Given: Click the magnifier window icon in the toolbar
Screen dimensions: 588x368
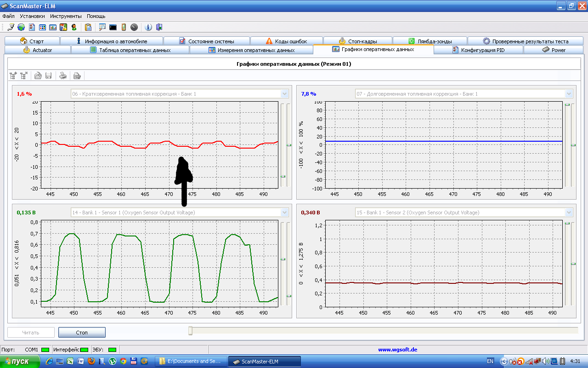Looking at the screenshot, I should 102,27.
